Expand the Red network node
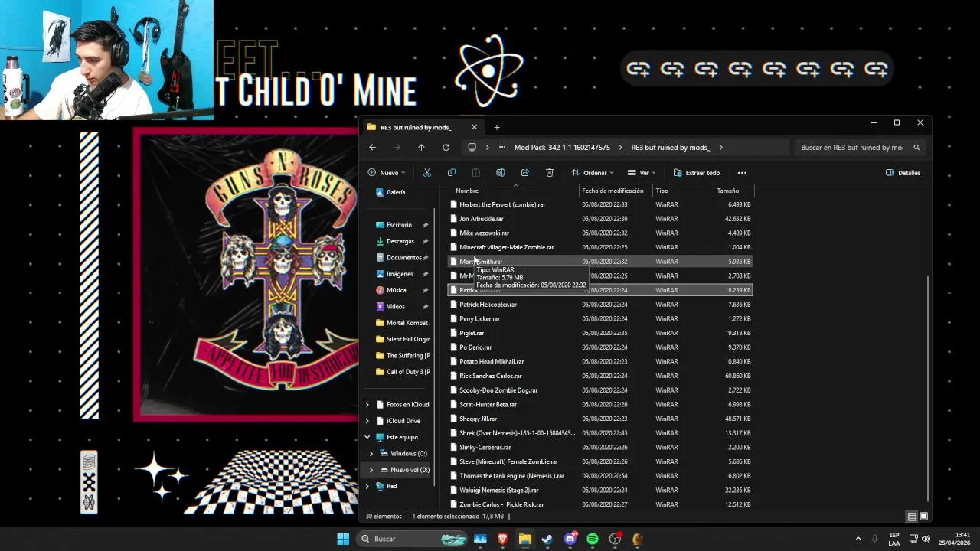The height and width of the screenshot is (551, 980). (x=367, y=486)
